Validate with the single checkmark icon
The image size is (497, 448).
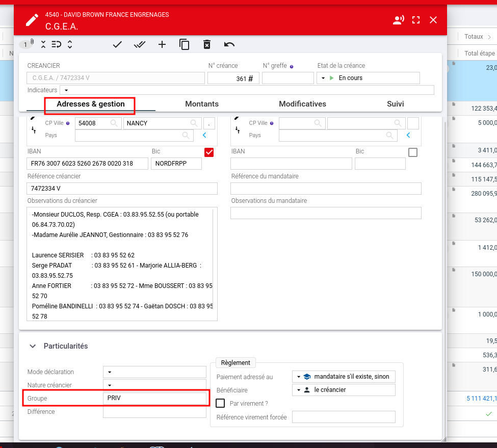117,44
